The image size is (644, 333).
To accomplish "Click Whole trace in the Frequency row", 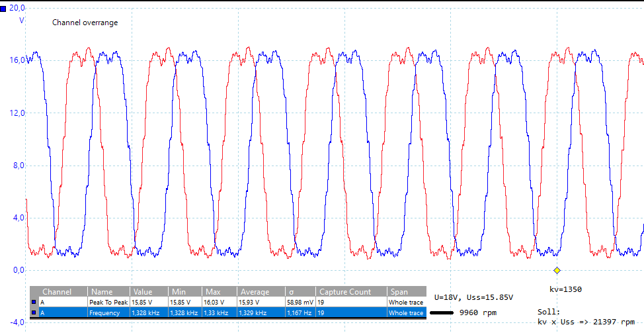I will [x=406, y=313].
